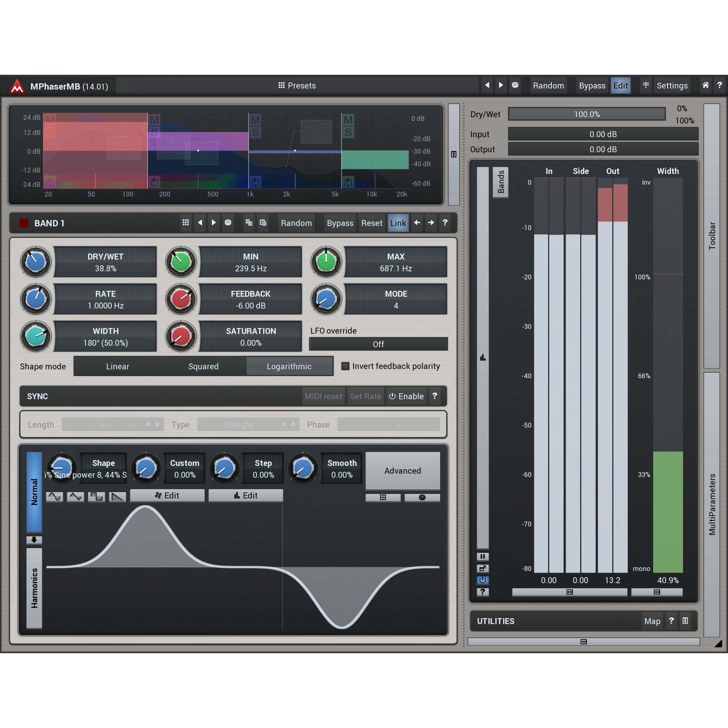This screenshot has height=728, width=728.
Task: Collapse right panel bottom handle
Action: point(583,642)
